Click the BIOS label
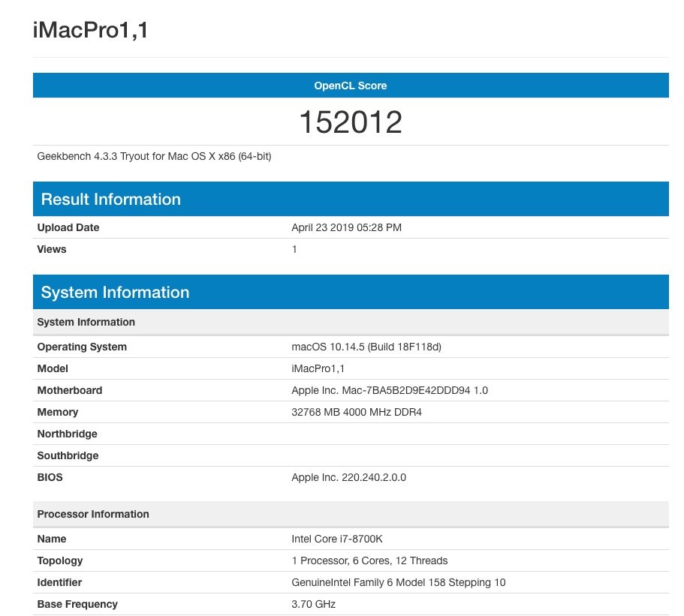The width and height of the screenshot is (684, 616). pyautogui.click(x=50, y=477)
